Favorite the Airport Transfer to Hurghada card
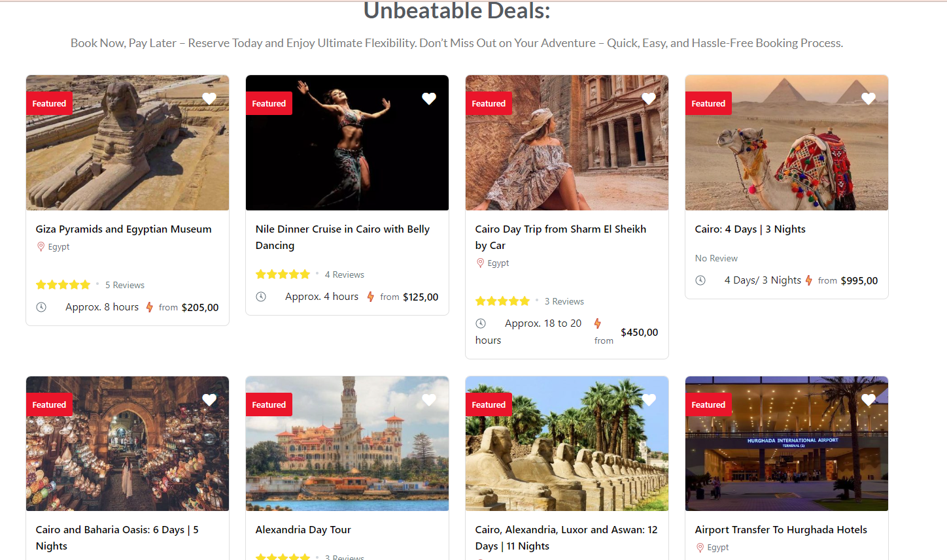947x560 pixels. click(869, 400)
